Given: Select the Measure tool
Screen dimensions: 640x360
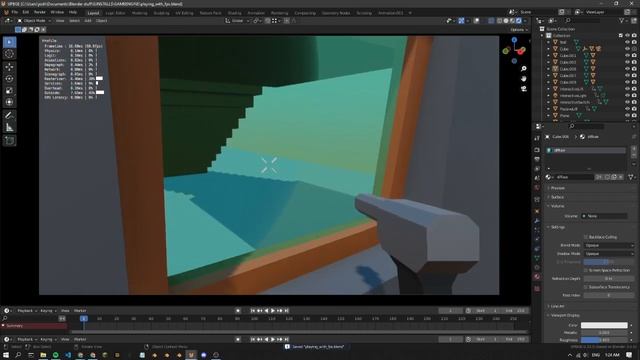Looking at the screenshot, I should (10, 128).
